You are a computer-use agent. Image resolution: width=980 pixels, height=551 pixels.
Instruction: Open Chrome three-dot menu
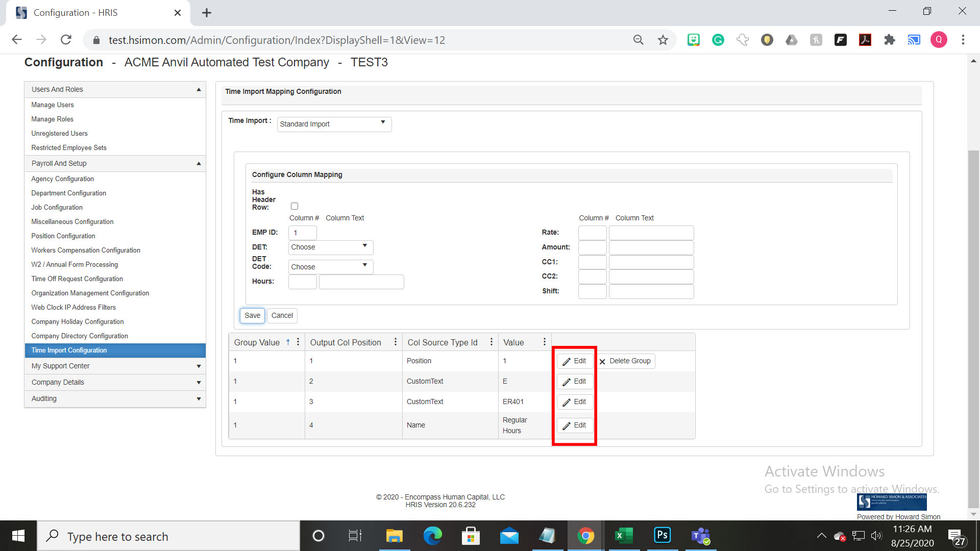963,40
